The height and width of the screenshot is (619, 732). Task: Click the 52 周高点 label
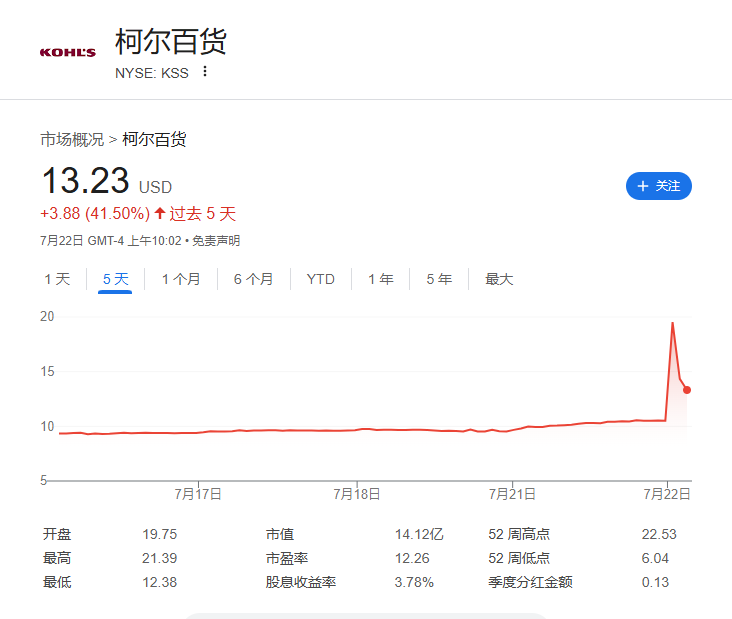(x=519, y=534)
